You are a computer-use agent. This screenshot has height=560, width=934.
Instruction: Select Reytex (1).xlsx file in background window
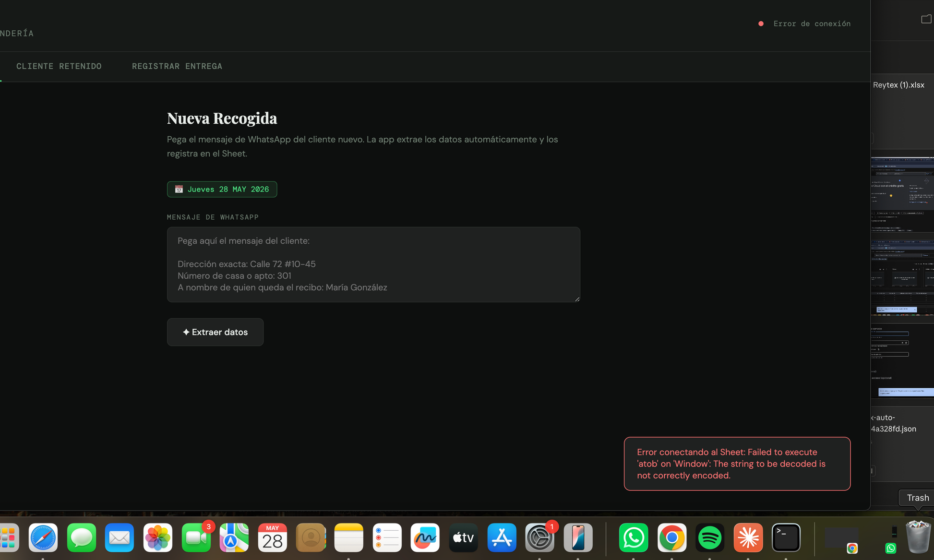click(x=898, y=85)
